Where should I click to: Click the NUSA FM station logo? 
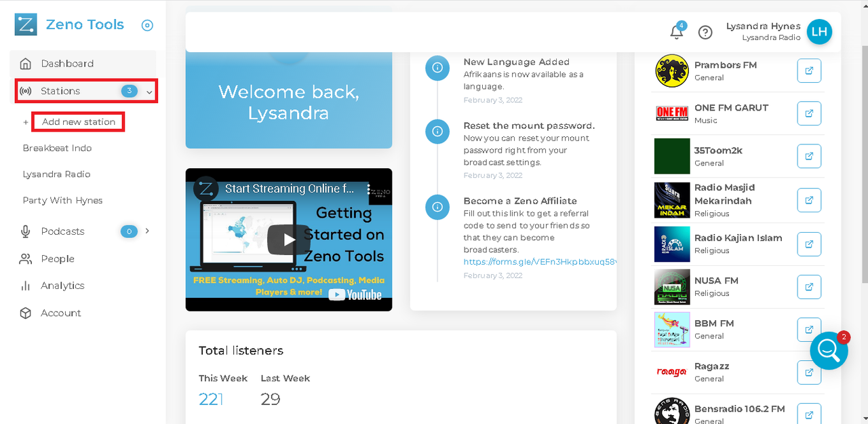pos(672,287)
